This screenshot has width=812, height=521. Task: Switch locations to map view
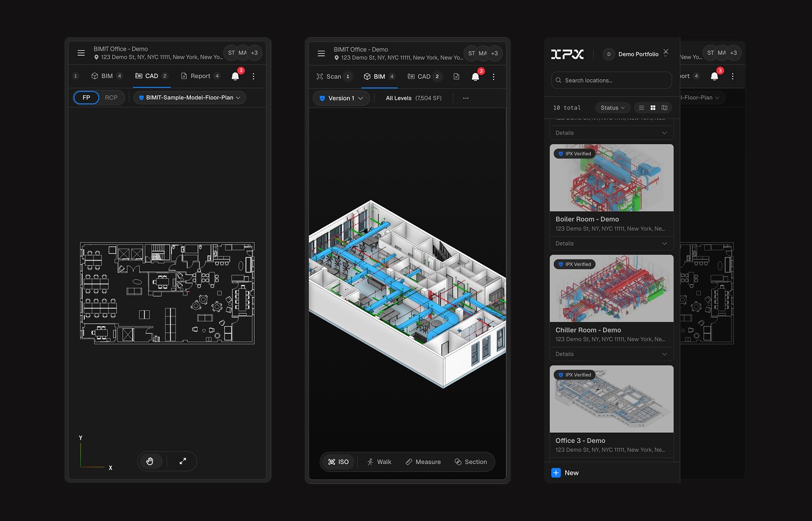coord(664,108)
